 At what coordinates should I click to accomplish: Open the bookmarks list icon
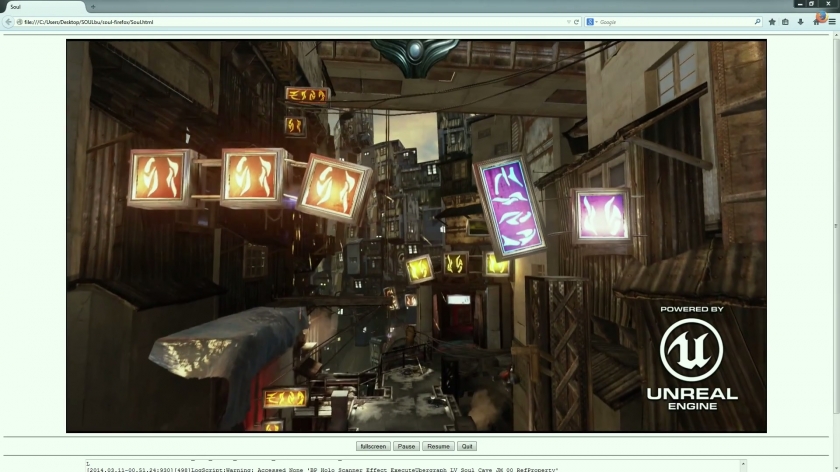[x=785, y=22]
